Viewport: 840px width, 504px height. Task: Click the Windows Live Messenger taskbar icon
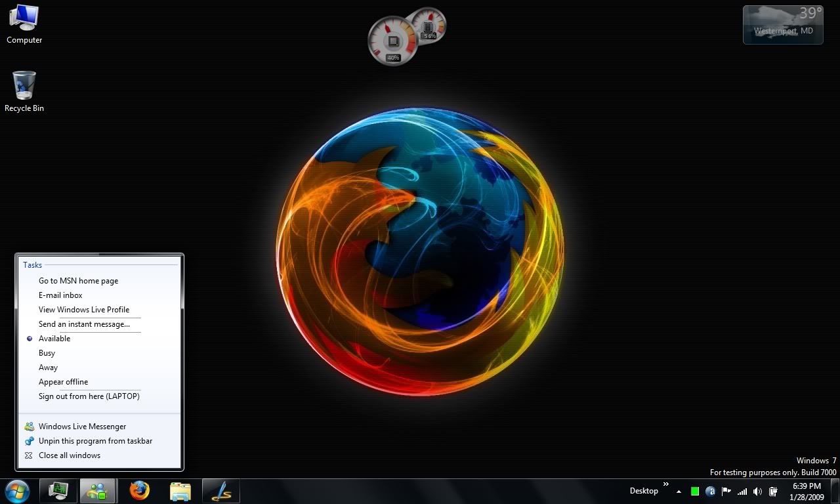click(98, 491)
